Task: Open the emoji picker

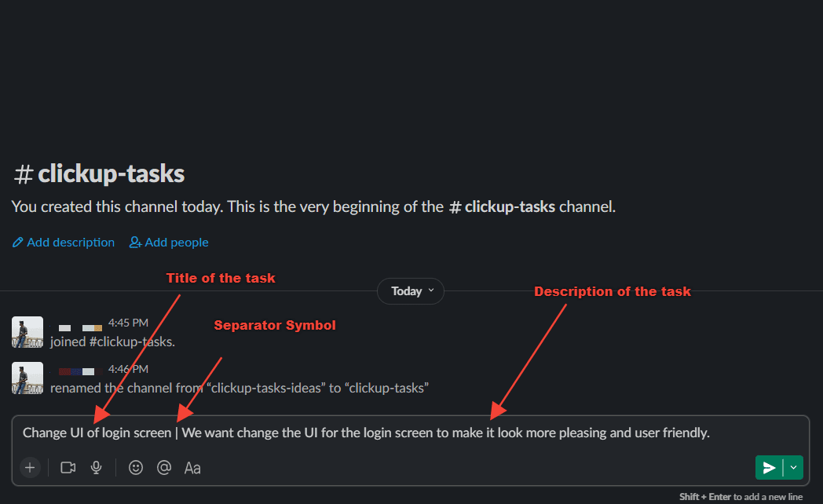Action: pos(136,467)
